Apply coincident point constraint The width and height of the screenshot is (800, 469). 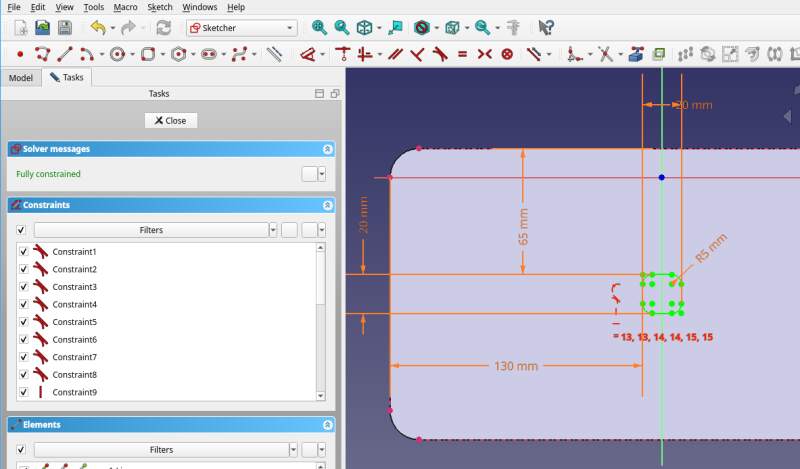point(343,54)
